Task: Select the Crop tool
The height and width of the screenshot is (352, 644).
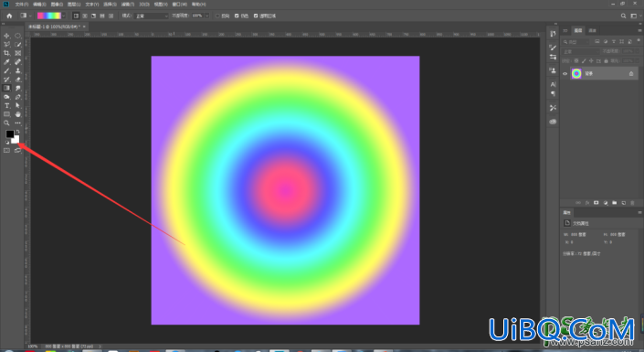Action: 6,53
